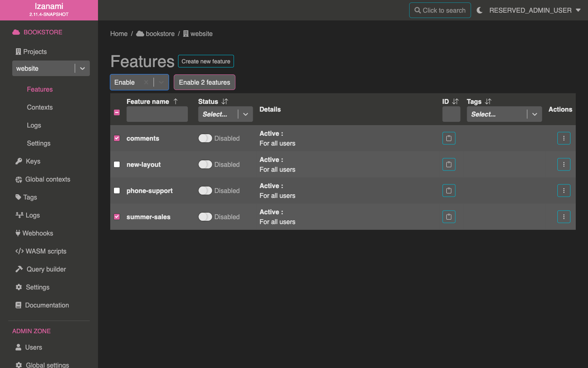Screen dimensions: 588x368
Task: Copy ID of phone-support feature
Action: click(449, 191)
